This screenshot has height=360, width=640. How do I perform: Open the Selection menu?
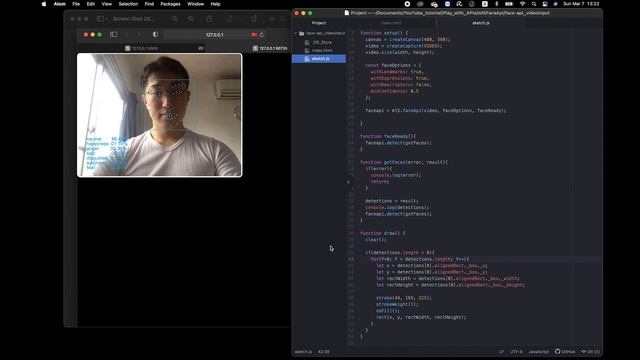coord(128,4)
